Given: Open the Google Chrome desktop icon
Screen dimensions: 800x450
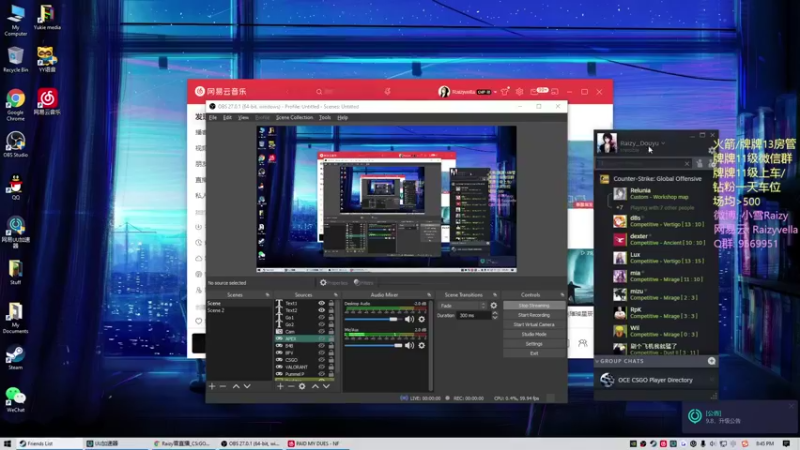Looking at the screenshot, I should (x=15, y=105).
